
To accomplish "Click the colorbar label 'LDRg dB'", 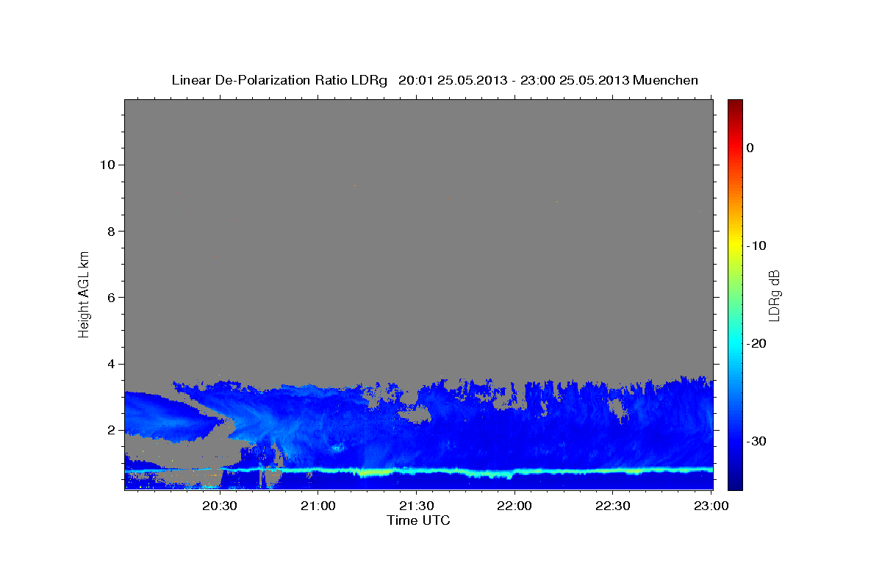I will point(774,294).
